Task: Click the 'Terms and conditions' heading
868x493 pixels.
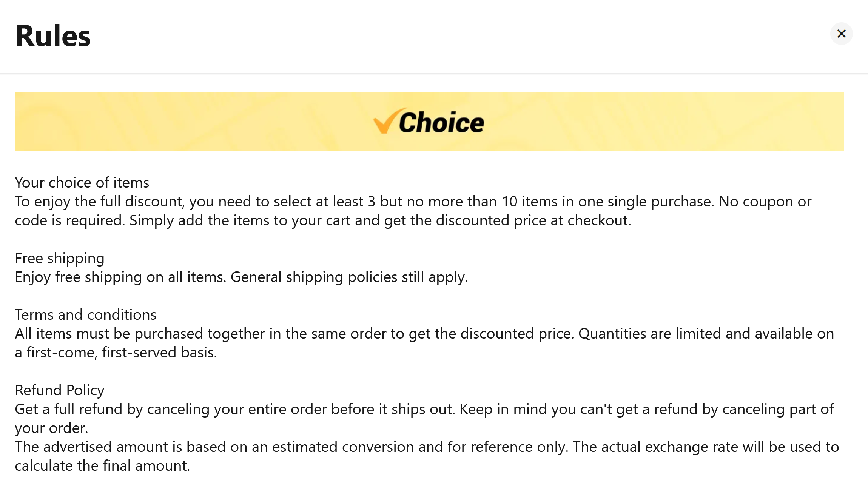Action: [86, 315]
